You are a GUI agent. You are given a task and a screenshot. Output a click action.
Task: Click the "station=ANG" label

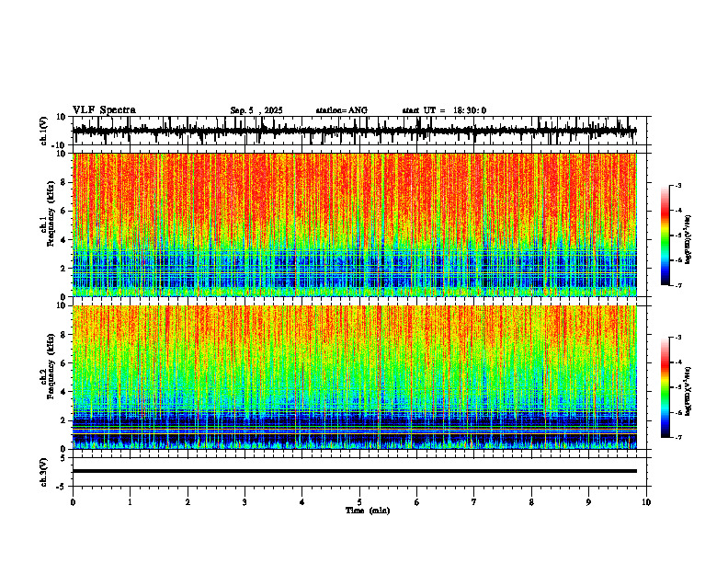tap(342, 110)
